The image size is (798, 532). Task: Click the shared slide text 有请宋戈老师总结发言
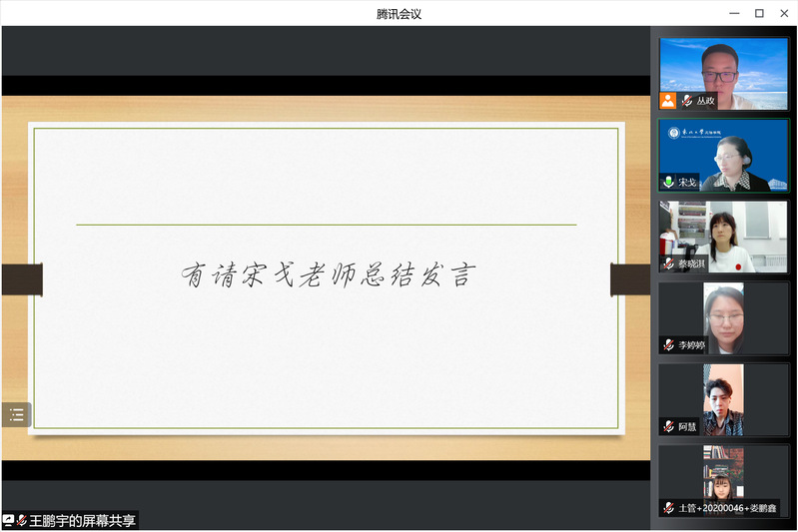(326, 275)
